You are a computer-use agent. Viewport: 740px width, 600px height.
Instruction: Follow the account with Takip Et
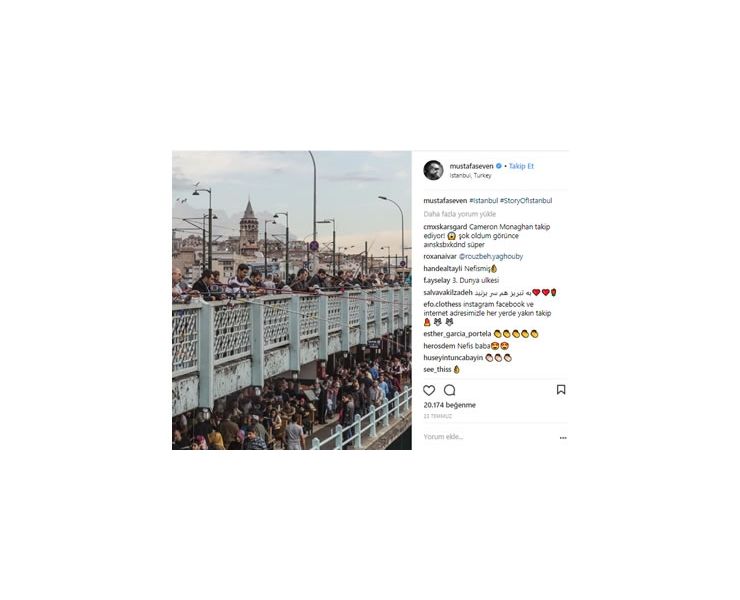[x=521, y=166]
